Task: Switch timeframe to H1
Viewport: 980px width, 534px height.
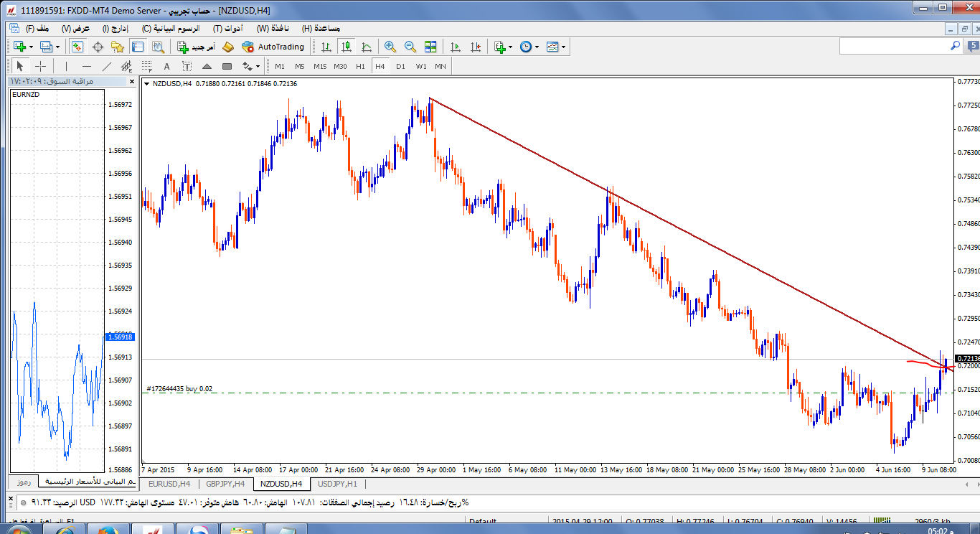Action: [360, 66]
